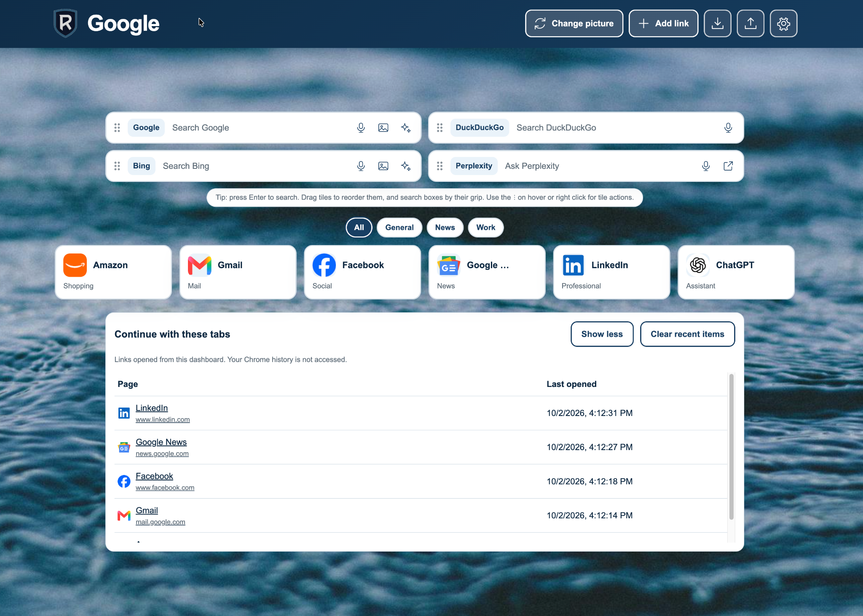The width and height of the screenshot is (863, 616).
Task: Open the ChatGPT Assistant tile
Action: click(736, 272)
